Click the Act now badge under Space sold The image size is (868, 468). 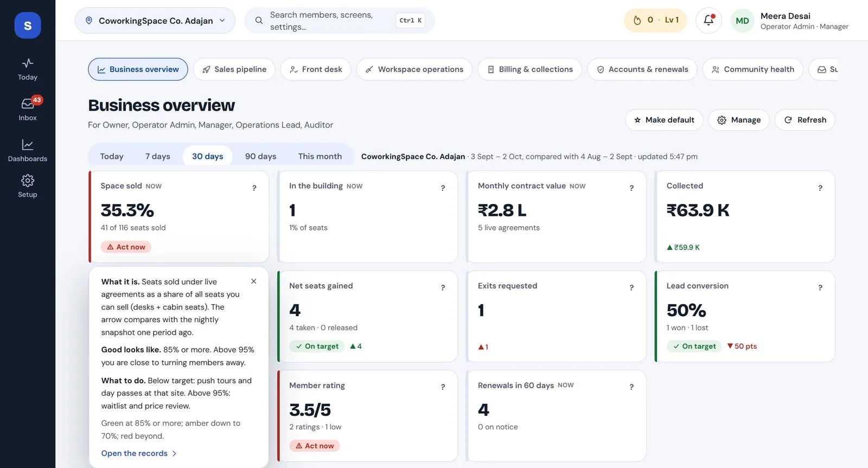click(126, 247)
